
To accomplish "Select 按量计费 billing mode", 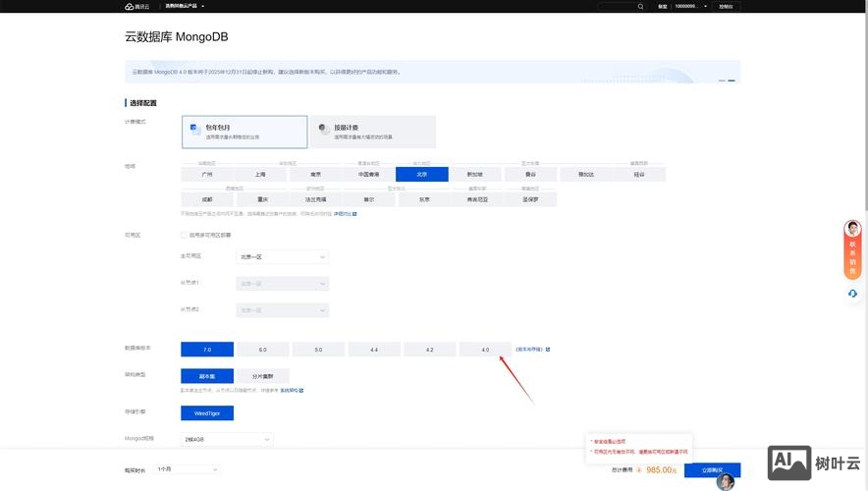I will (372, 132).
